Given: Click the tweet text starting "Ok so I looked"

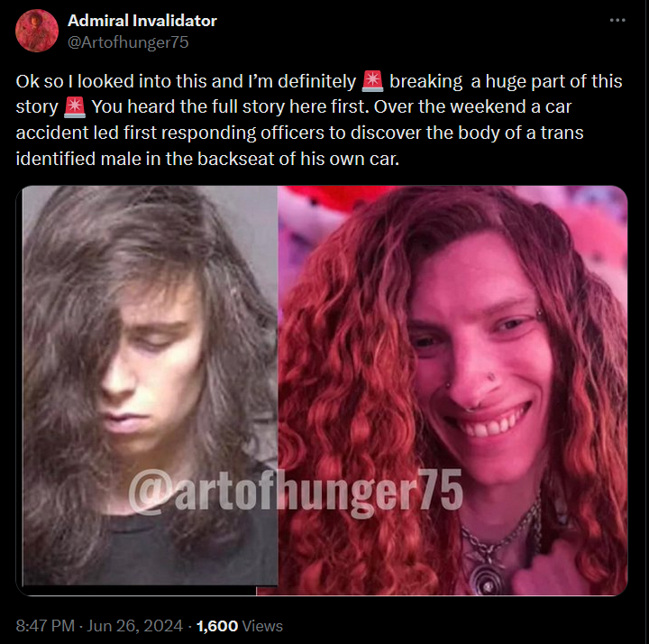Looking at the screenshot, I should (319, 120).
